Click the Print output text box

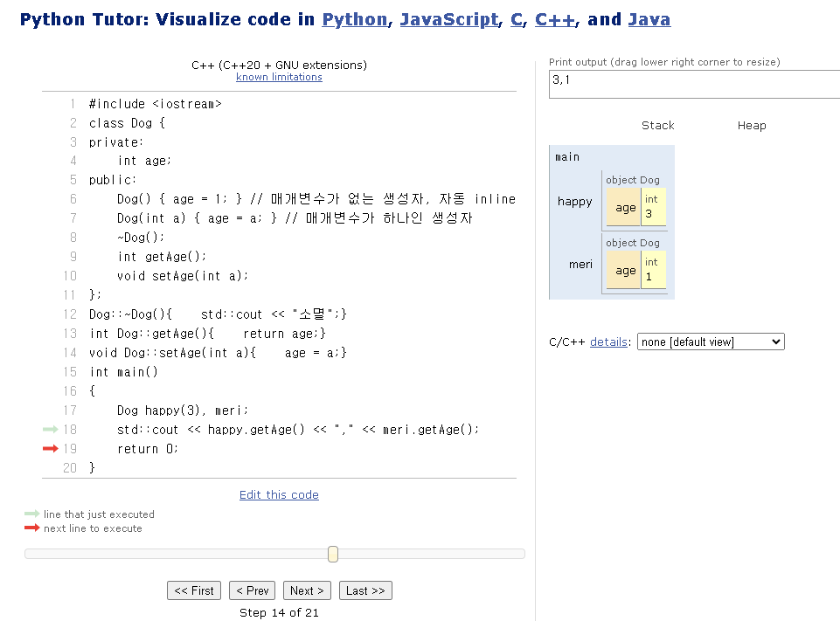point(694,84)
